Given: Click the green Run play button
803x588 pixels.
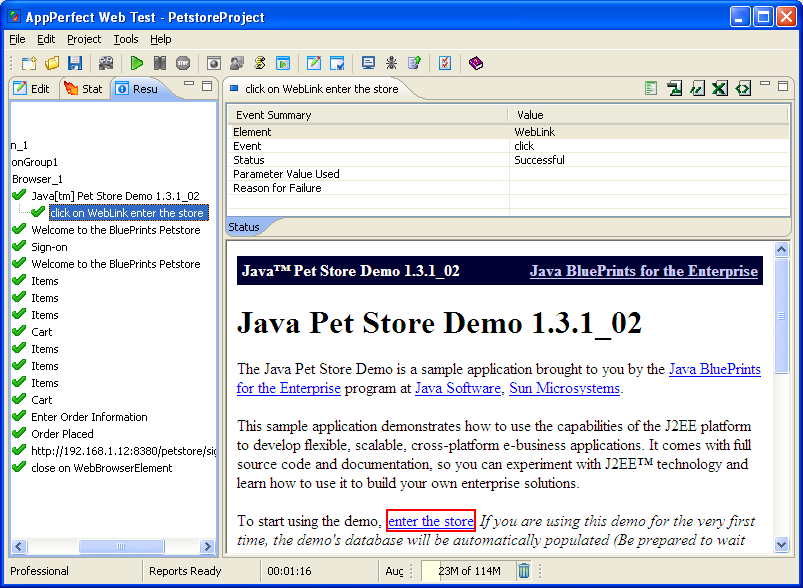Looking at the screenshot, I should point(137,63).
